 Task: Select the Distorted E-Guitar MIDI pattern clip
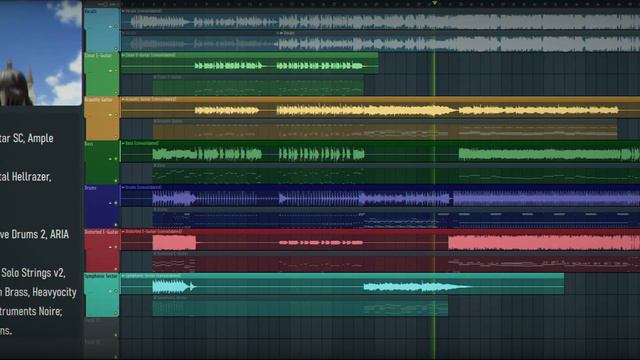coord(396,262)
